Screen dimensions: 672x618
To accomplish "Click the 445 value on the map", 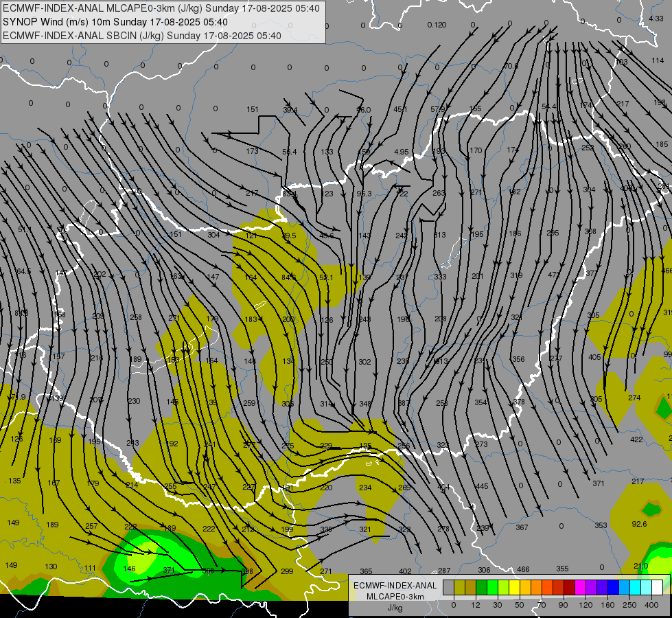I will pos(482,486).
